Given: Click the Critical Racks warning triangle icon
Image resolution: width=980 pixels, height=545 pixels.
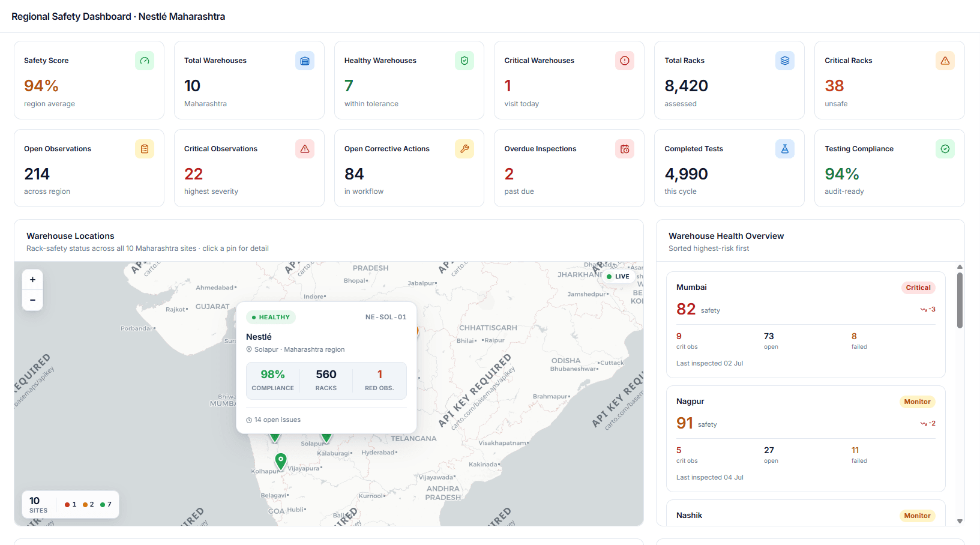Looking at the screenshot, I should [x=945, y=61].
